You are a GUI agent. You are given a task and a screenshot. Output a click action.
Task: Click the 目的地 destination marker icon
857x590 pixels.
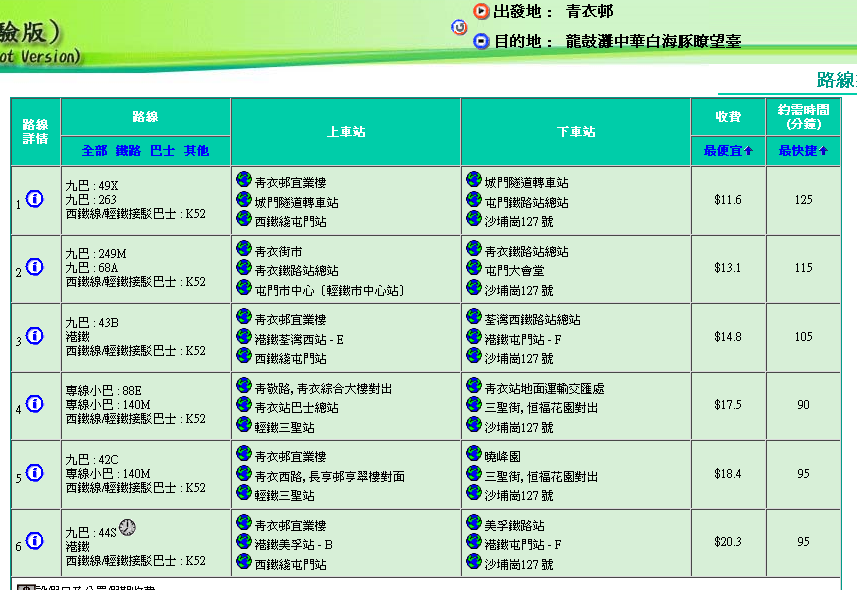482,41
